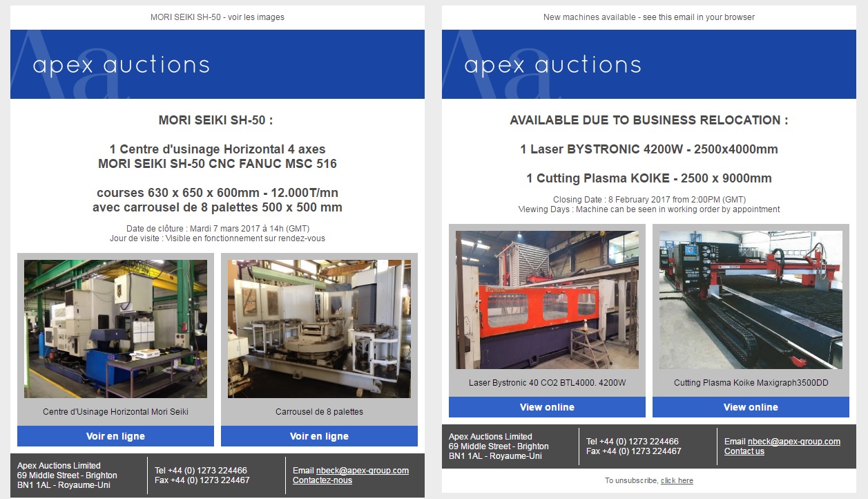Open the Koike plasma cutter photo
Viewport: 868px width, 499px height.
pyautogui.click(x=751, y=300)
